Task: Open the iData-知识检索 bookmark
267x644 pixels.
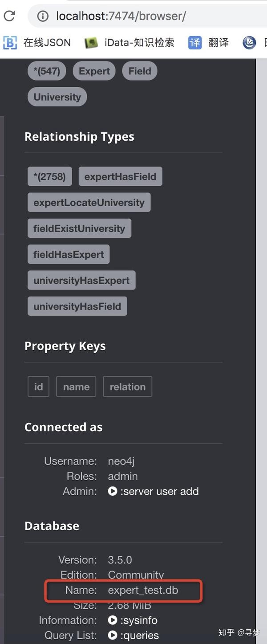Action: click(x=129, y=42)
